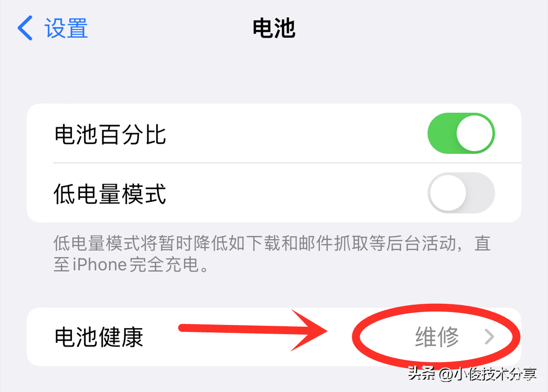548x392 pixels.
Task: Go back via the 设置 label
Action: point(66,28)
